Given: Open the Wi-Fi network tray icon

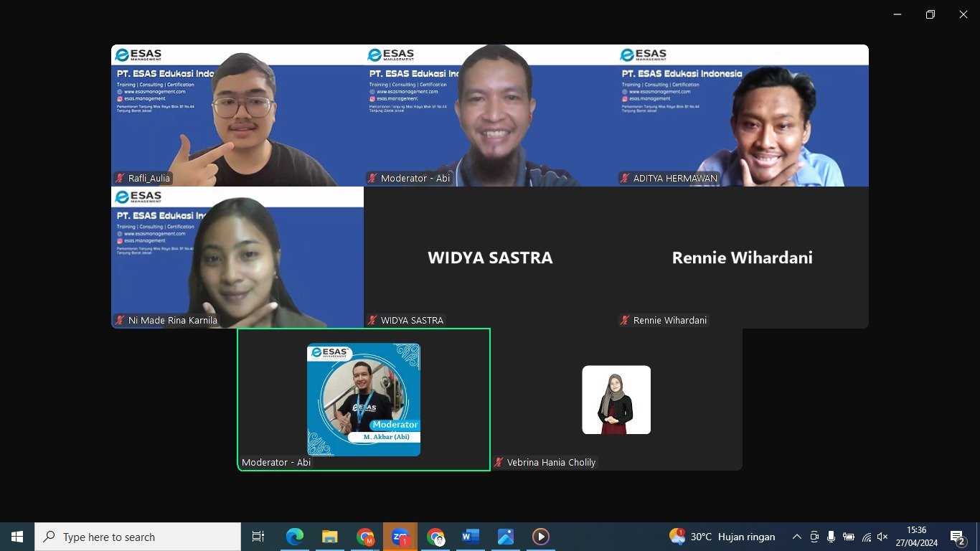Looking at the screenshot, I should [x=866, y=537].
